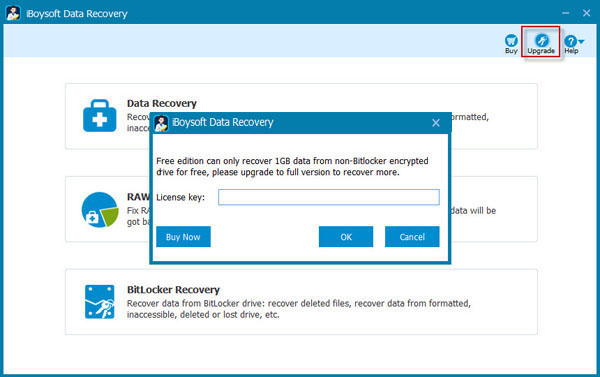Click the iBoysoft logo in main title bar
The width and height of the screenshot is (600, 377).
13,13
